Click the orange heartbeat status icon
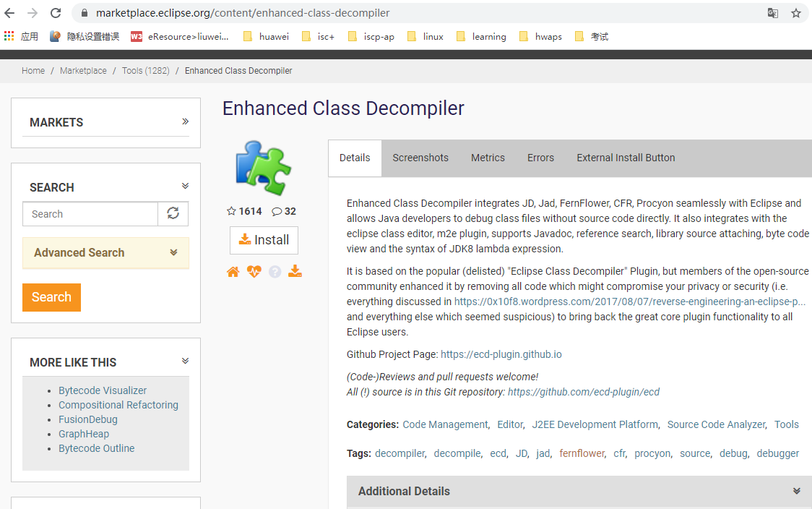The height and width of the screenshot is (509, 812). click(x=254, y=272)
